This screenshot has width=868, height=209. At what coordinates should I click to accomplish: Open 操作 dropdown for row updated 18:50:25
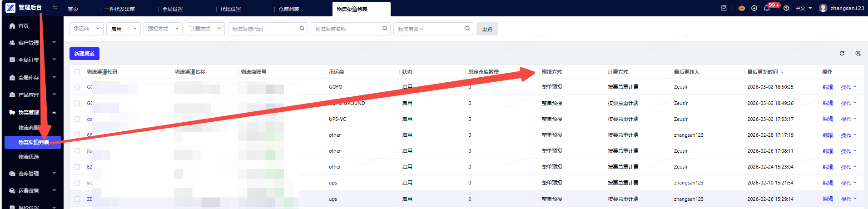click(848, 87)
